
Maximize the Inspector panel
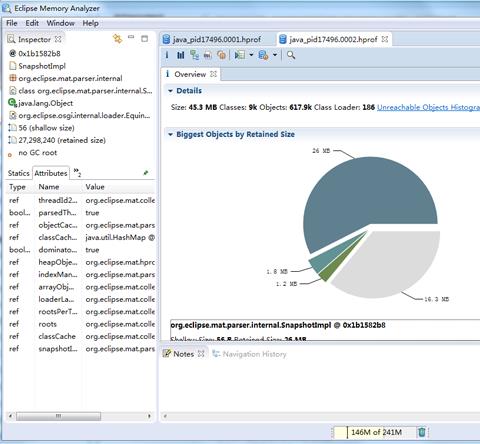144,39
